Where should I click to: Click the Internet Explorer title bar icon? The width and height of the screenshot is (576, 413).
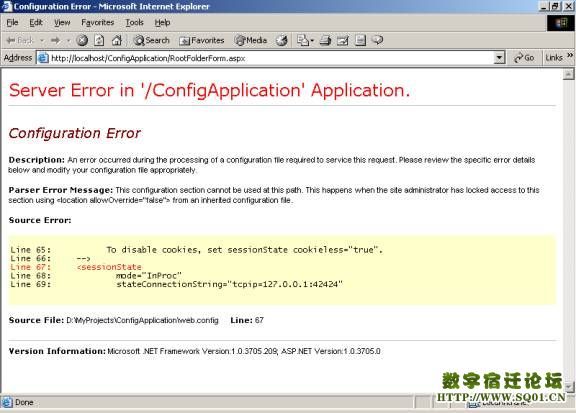(x=7, y=6)
